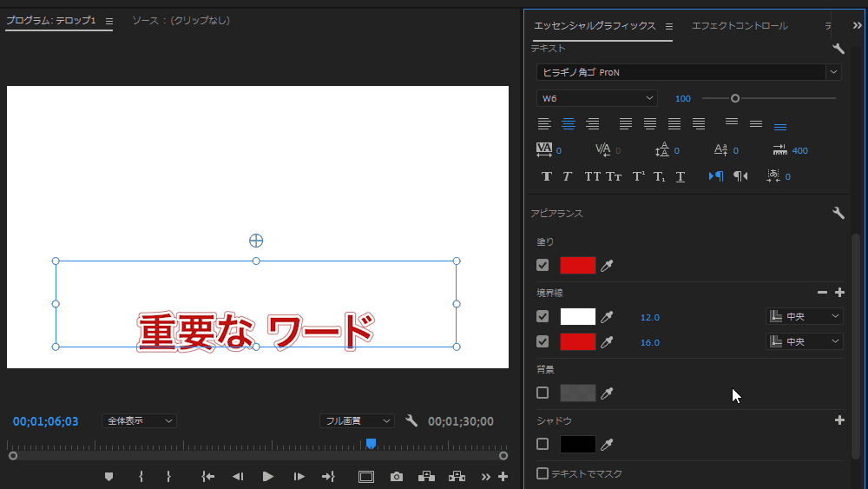Step forward one frame
This screenshot has width=868, height=489.
(x=299, y=477)
